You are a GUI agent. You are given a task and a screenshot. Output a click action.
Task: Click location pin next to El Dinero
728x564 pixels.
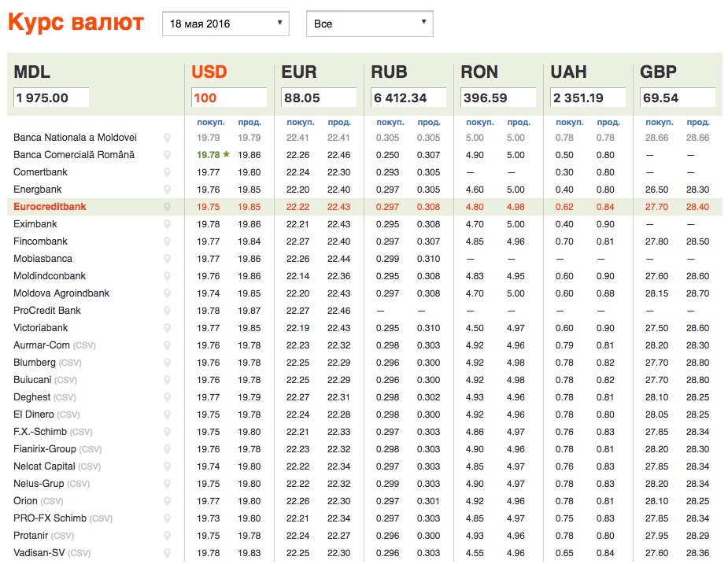[x=167, y=415]
